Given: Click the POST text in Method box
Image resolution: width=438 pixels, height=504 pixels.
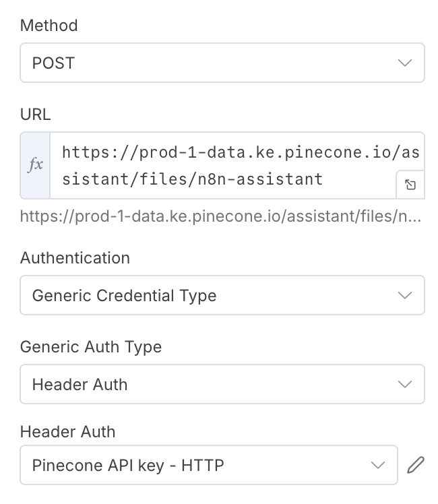Looking at the screenshot, I should (54, 63).
